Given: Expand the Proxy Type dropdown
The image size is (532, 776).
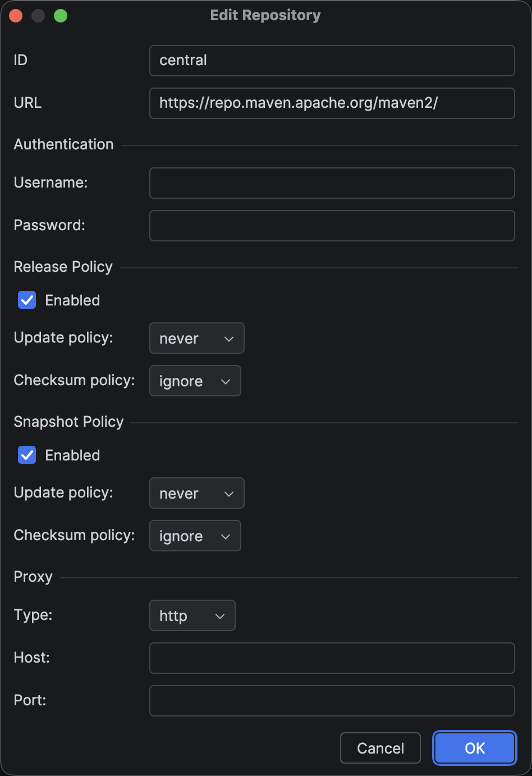Looking at the screenshot, I should 192,615.
